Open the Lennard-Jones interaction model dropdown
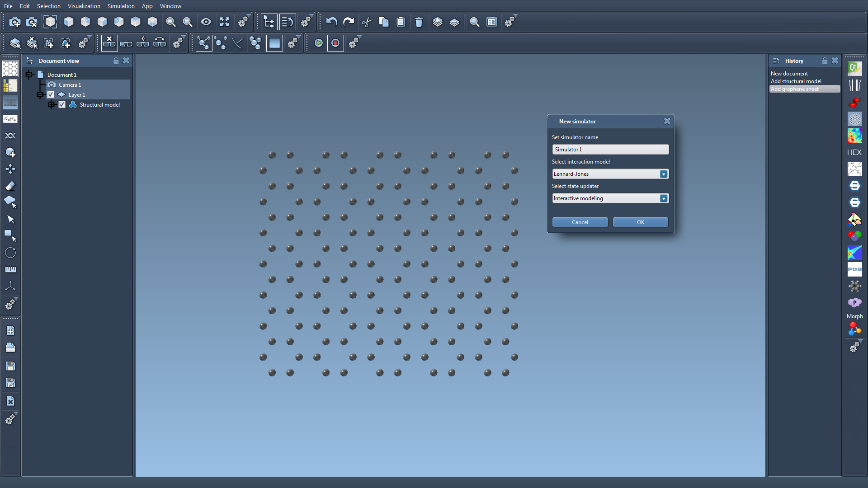The width and height of the screenshot is (868, 488). [663, 174]
